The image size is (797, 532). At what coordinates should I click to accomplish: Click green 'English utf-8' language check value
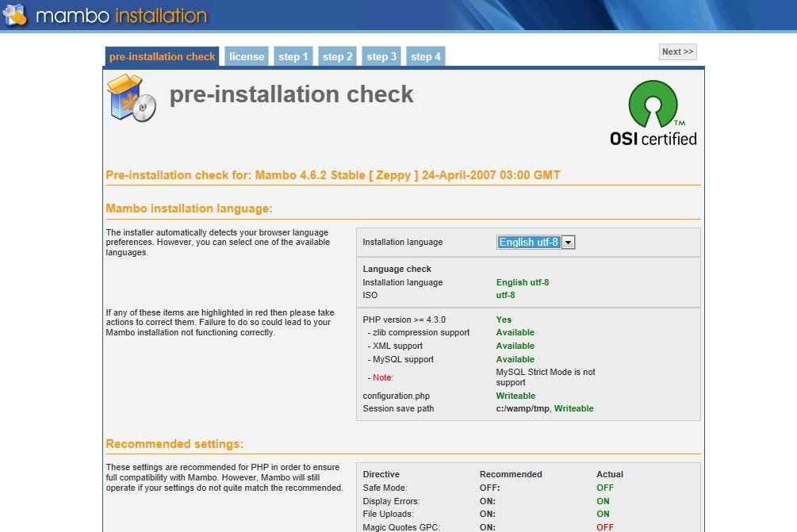click(523, 282)
